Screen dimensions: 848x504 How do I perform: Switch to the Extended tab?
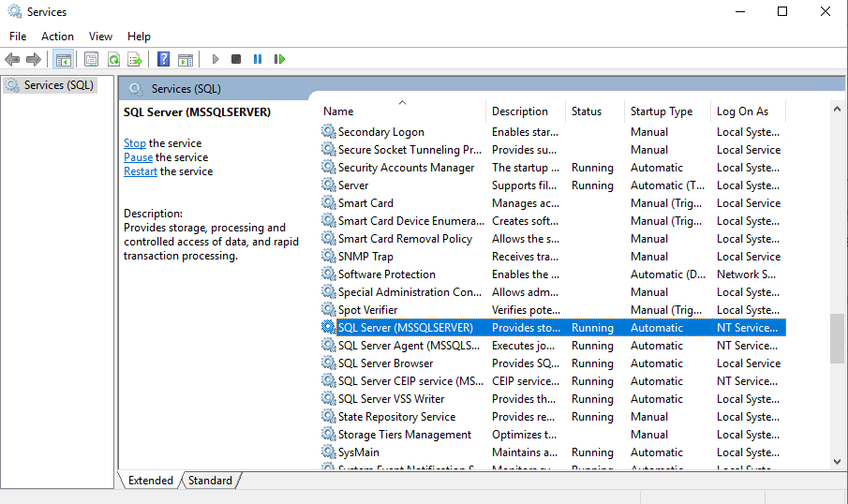tap(150, 481)
